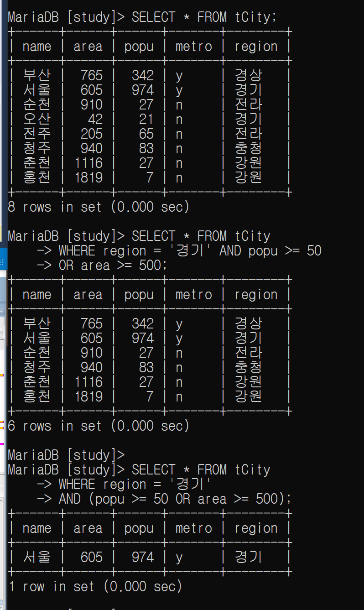This screenshot has height=610, width=364.
Task: Click area value 205 in the 전주 row
Action: 92,134
